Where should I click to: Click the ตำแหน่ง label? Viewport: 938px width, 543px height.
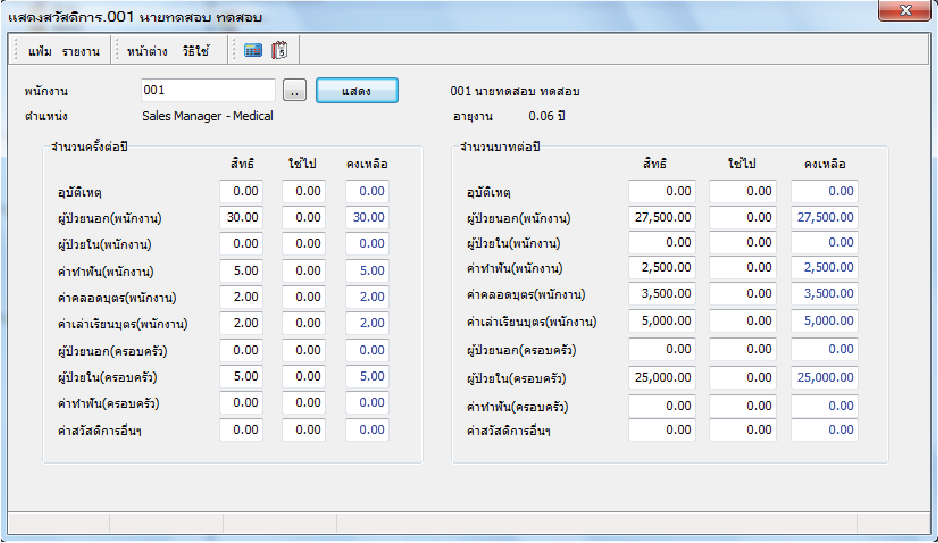point(46,116)
